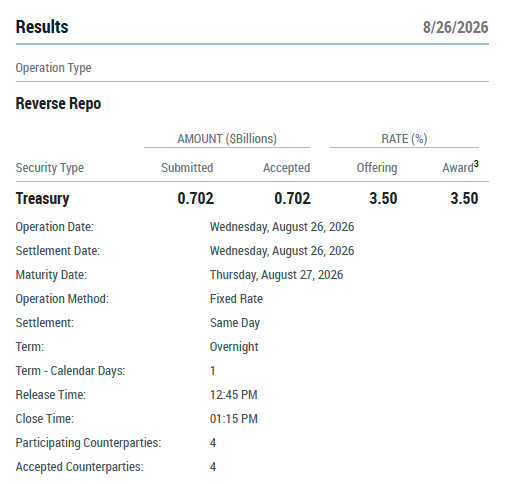Click the Participating Counterparties label

(x=88, y=443)
